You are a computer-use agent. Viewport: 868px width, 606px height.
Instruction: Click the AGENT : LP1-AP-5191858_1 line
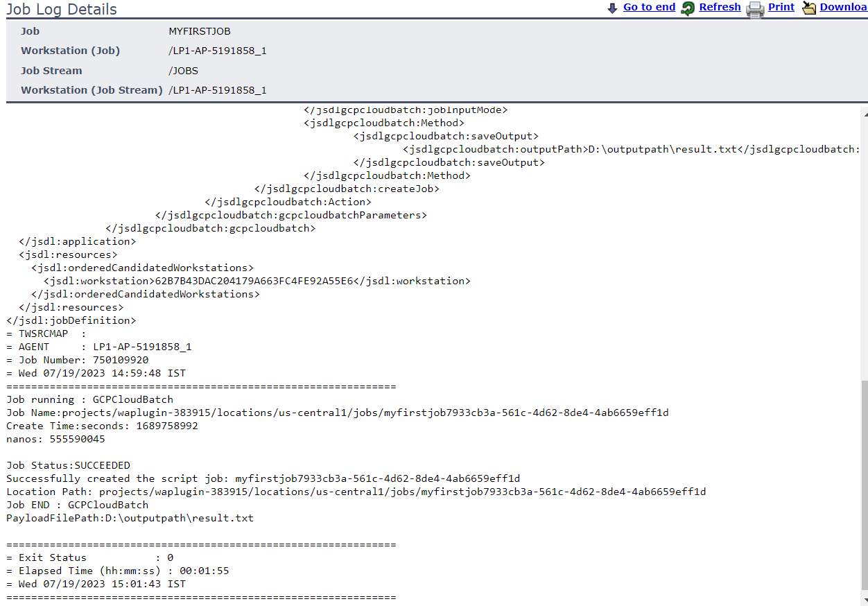coord(99,347)
